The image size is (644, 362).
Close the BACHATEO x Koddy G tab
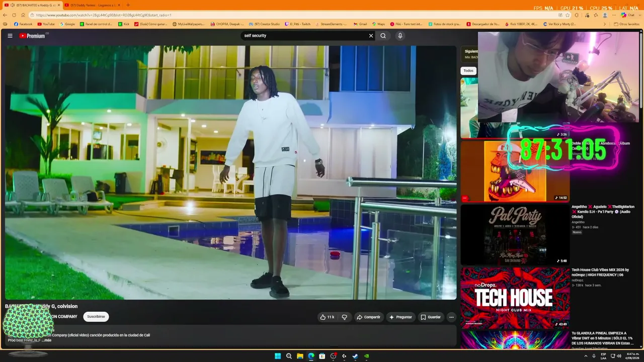tap(58, 5)
